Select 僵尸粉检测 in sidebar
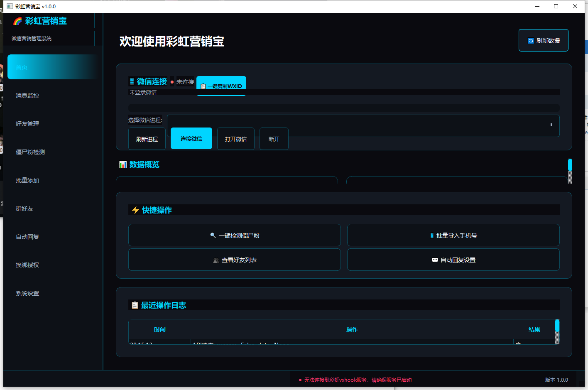Image resolution: width=588 pixels, height=390 pixels. (x=53, y=152)
